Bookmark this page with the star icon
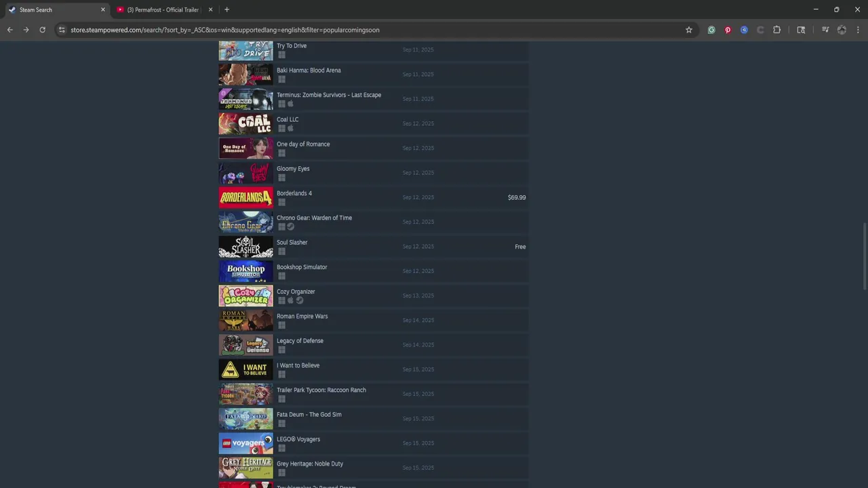 [x=689, y=30]
